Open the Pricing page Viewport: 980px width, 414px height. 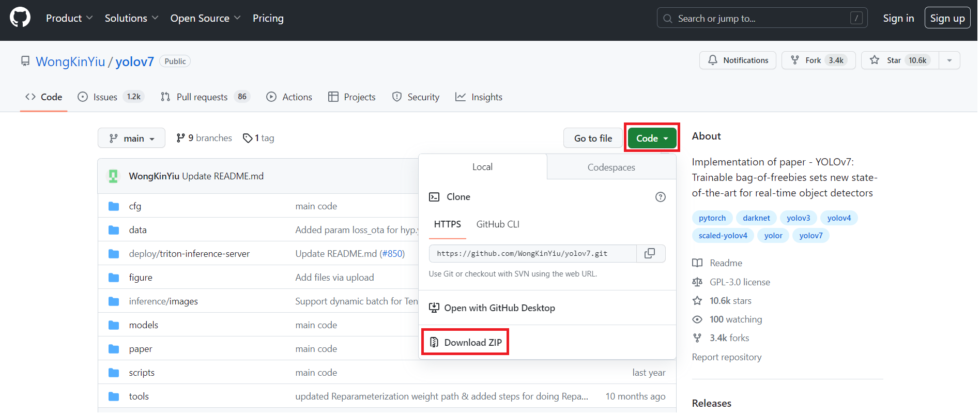[x=268, y=18]
